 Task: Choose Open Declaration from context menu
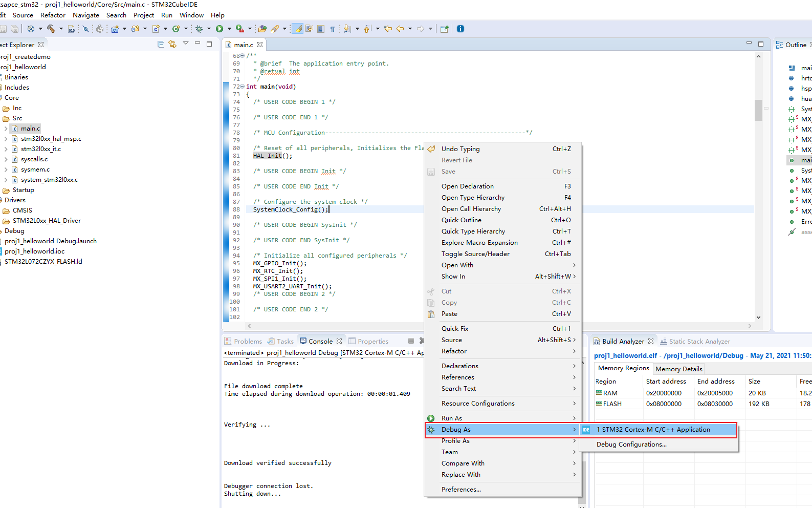click(503, 186)
